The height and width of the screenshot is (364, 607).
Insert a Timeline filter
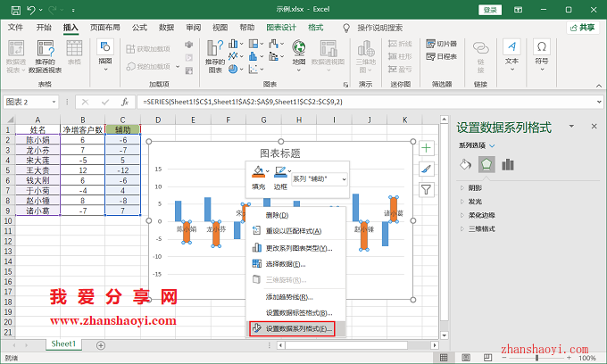coord(441,56)
